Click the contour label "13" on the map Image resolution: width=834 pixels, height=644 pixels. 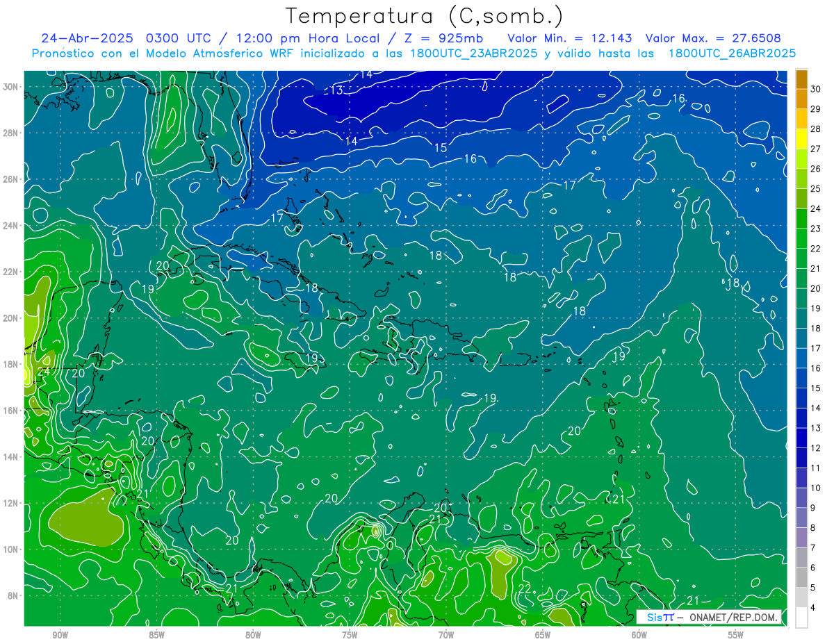(x=336, y=90)
